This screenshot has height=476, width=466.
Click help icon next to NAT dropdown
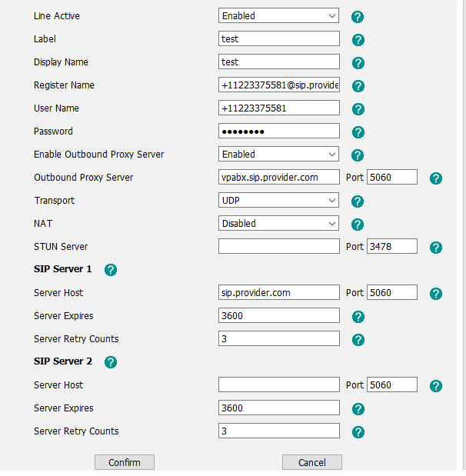(358, 225)
